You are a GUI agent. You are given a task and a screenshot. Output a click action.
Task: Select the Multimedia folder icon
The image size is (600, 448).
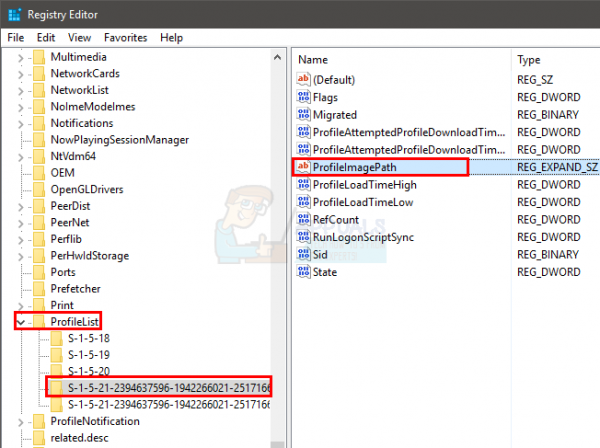click(x=39, y=57)
